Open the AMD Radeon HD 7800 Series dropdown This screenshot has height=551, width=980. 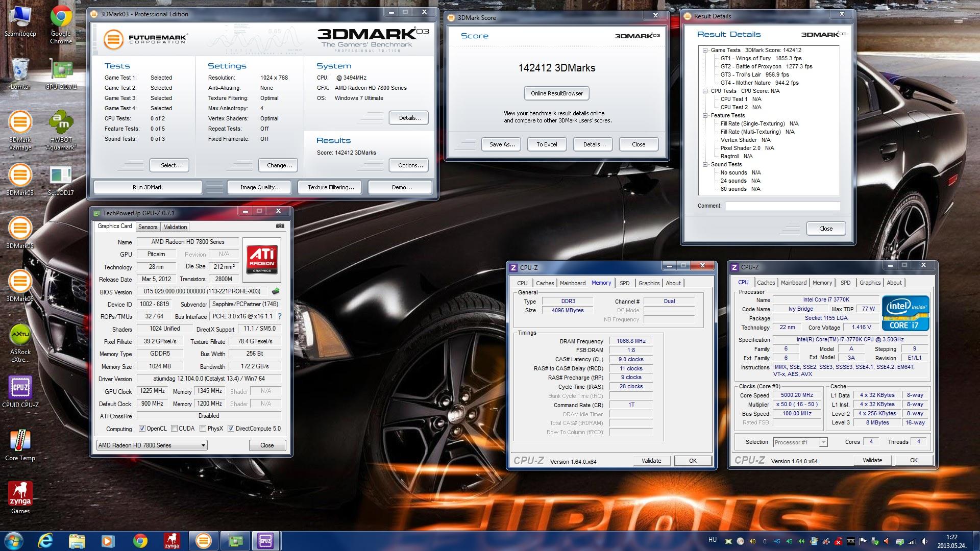152,445
